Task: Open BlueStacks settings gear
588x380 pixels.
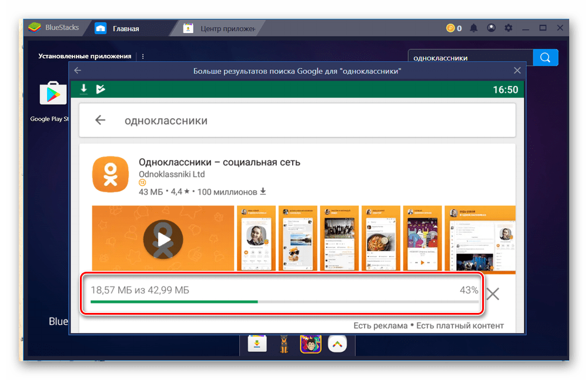Action: 508,28
